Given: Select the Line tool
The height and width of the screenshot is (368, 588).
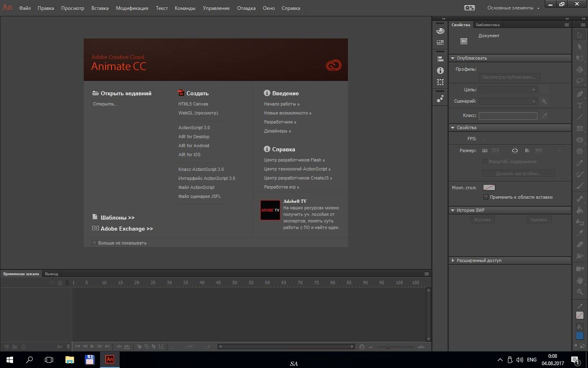Looking at the screenshot, I should [579, 117].
